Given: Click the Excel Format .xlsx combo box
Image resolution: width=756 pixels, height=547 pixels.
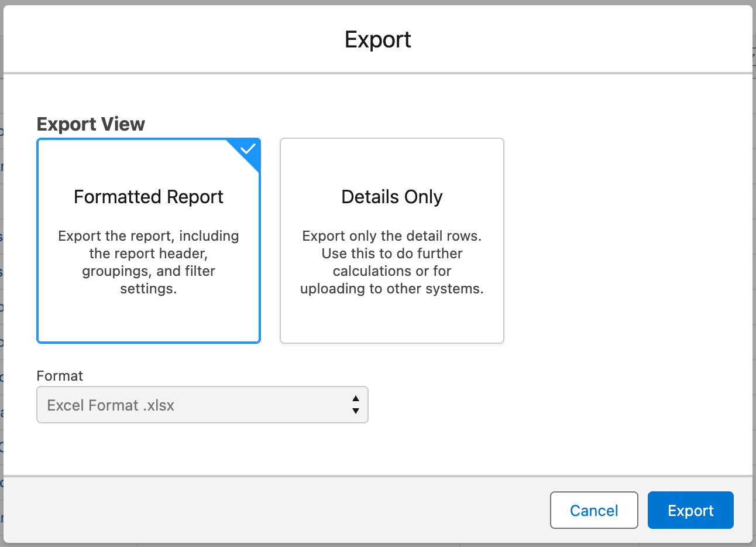Looking at the screenshot, I should tap(202, 404).
